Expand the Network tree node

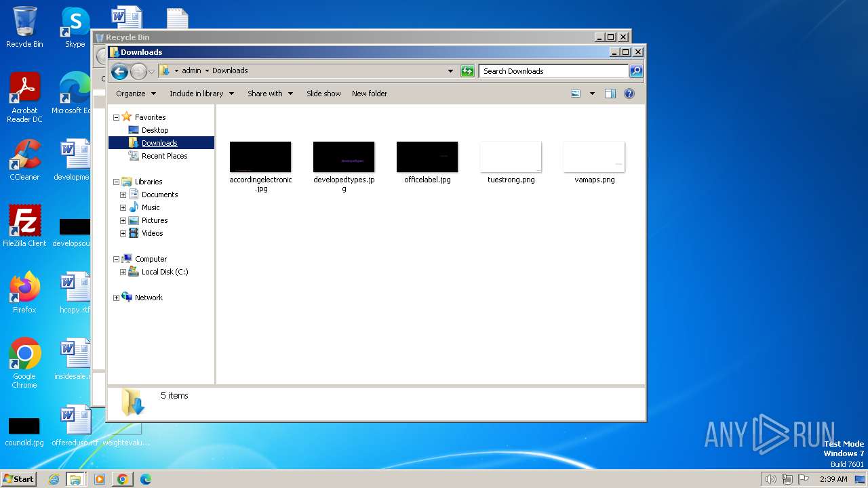(x=116, y=298)
